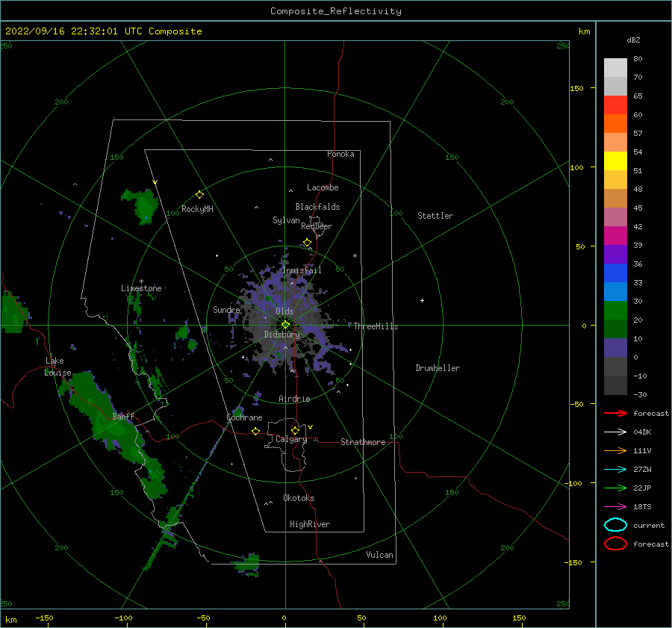This screenshot has width=672, height=628.
Task: Pick the red 65 dBZ color swatch
Action: pyautogui.click(x=615, y=105)
